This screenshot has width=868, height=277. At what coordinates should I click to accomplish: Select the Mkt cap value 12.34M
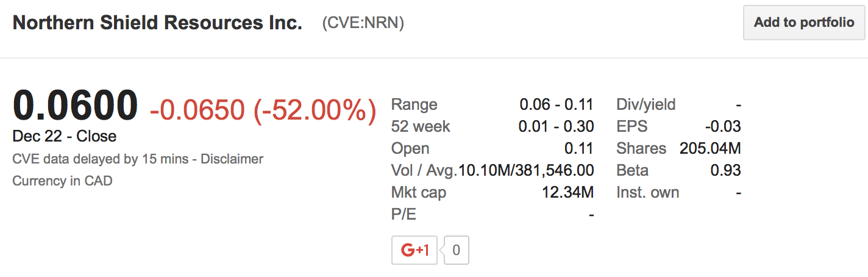coord(567,193)
